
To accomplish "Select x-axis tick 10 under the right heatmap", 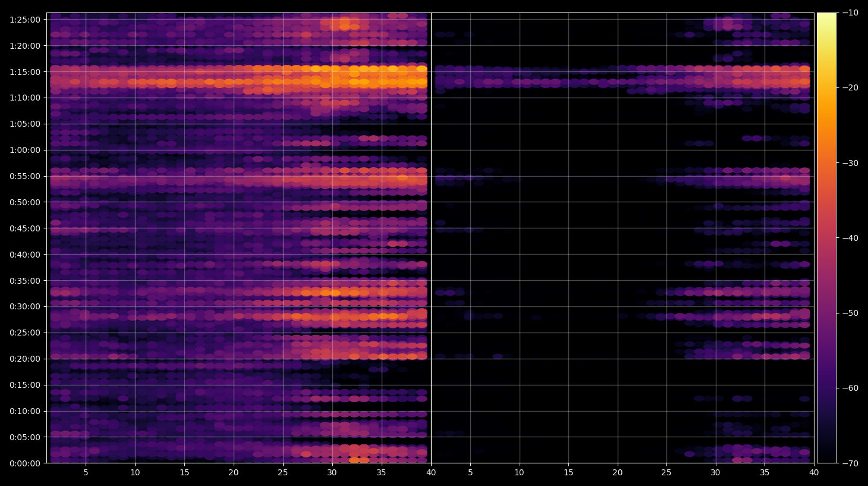I will (520, 473).
